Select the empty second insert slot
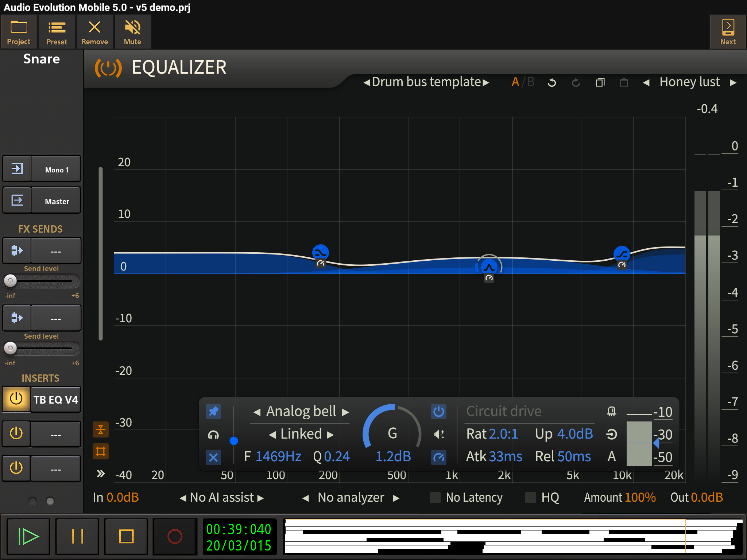The height and width of the screenshot is (560, 747). (56, 434)
